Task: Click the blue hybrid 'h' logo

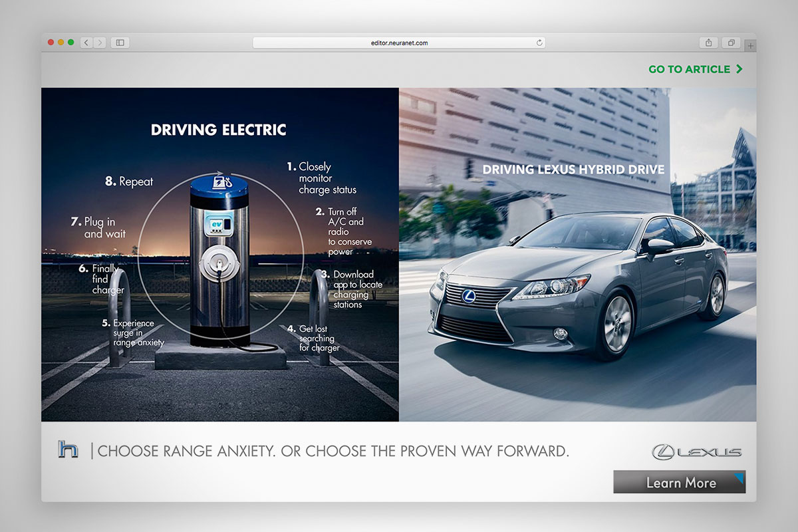Action: (68, 450)
